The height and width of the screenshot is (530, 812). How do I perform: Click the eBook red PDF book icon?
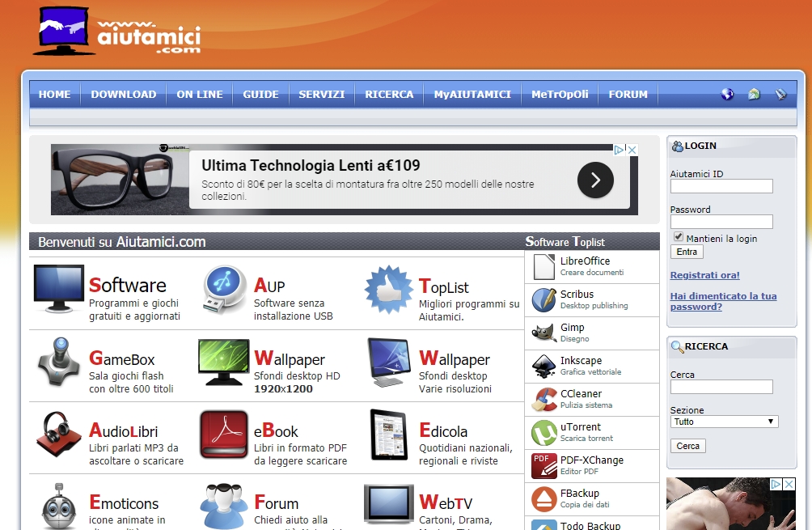224,435
